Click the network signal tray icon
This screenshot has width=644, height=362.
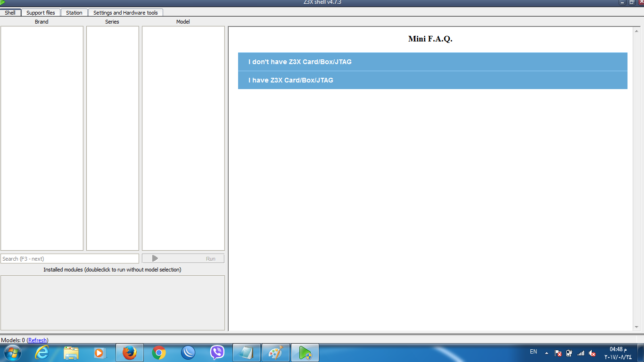[x=581, y=353]
